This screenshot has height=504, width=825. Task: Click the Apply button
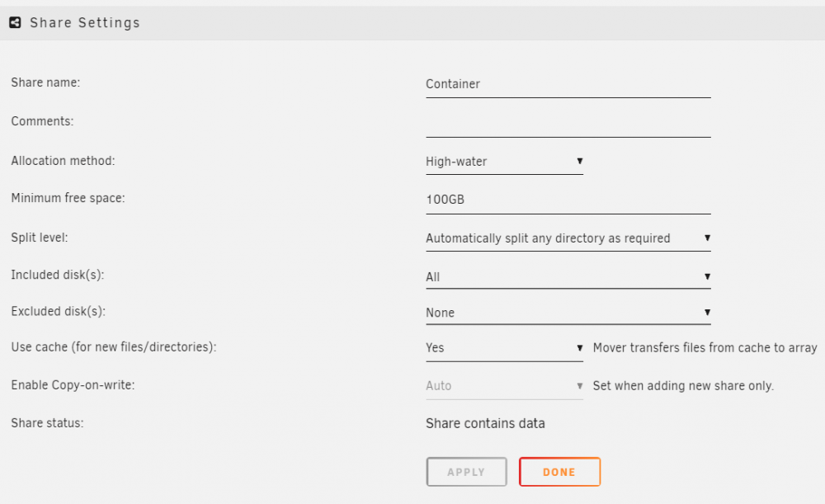click(x=466, y=472)
